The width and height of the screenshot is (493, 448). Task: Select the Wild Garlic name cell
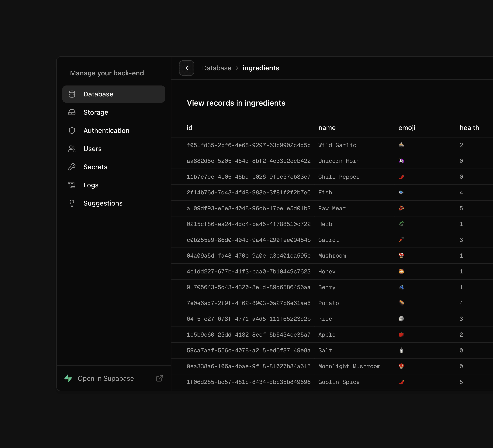pyautogui.click(x=337, y=145)
